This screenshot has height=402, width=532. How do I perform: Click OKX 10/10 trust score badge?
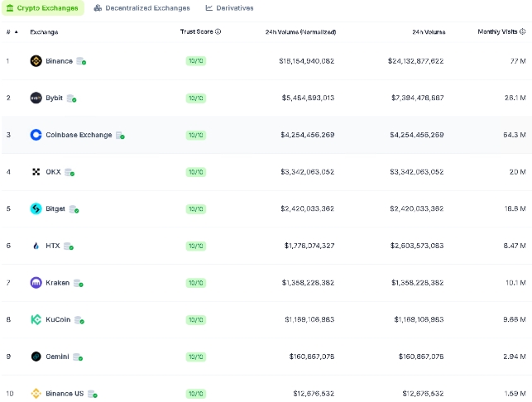pos(196,172)
